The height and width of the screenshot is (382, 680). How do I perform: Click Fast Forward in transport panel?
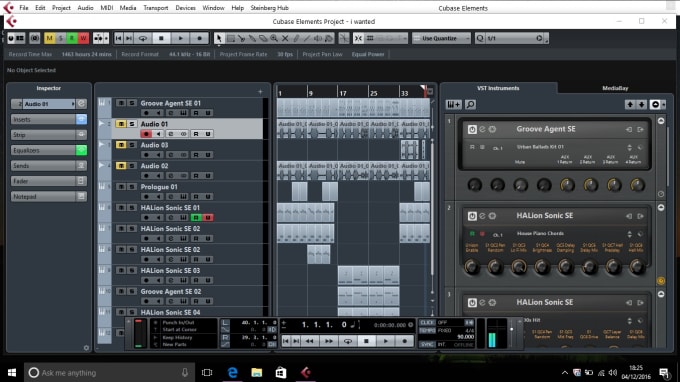(329, 341)
